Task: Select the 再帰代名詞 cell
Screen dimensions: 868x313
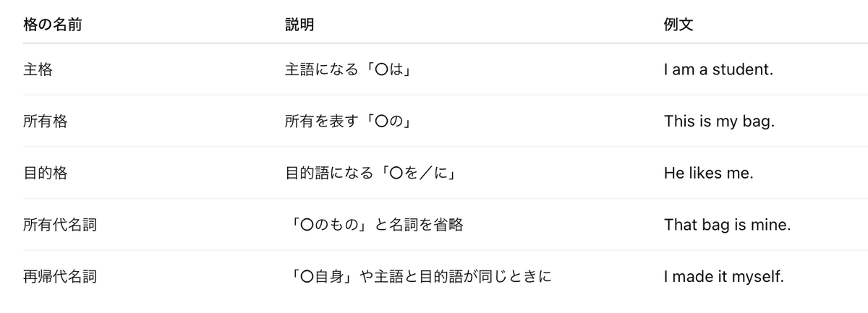Action: tap(60, 277)
